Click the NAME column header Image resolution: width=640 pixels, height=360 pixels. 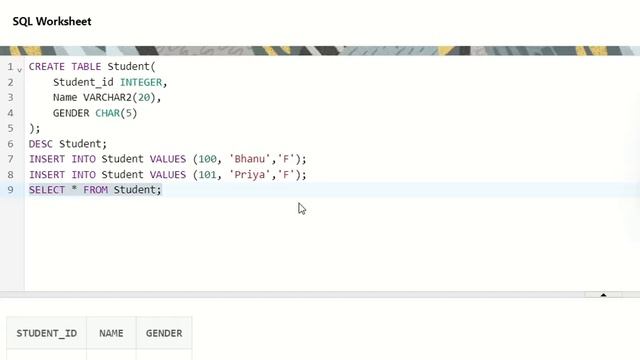click(x=111, y=333)
